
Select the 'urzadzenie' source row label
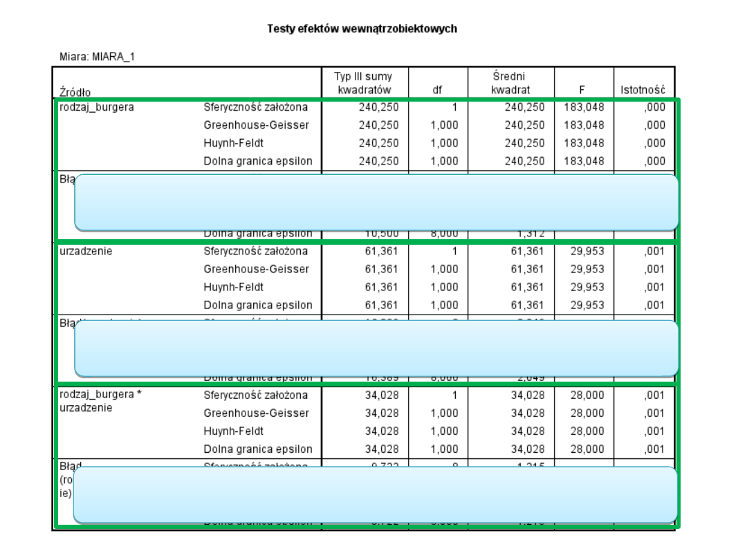click(x=86, y=251)
